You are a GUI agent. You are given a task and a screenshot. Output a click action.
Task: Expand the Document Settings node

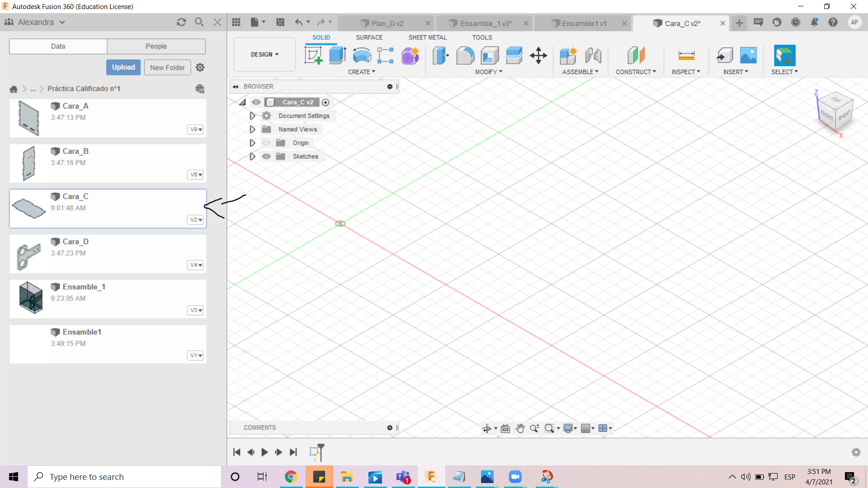(252, 116)
